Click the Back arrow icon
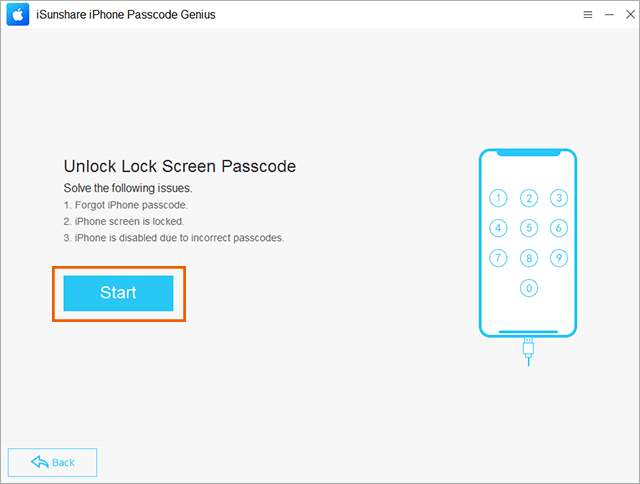The width and height of the screenshot is (640, 484). click(x=40, y=462)
